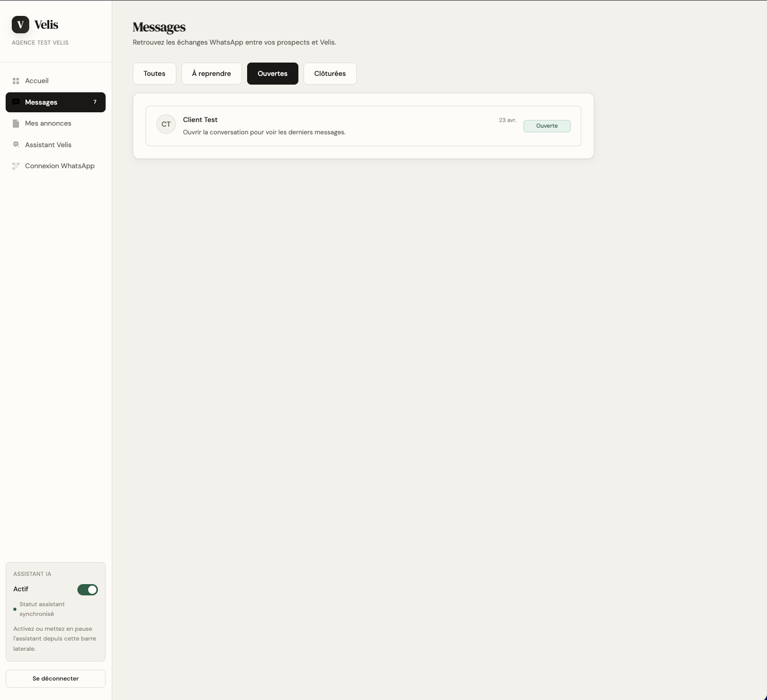The height and width of the screenshot is (700, 767).
Task: Toggle the Assistant IA Actif switch
Action: [88, 590]
